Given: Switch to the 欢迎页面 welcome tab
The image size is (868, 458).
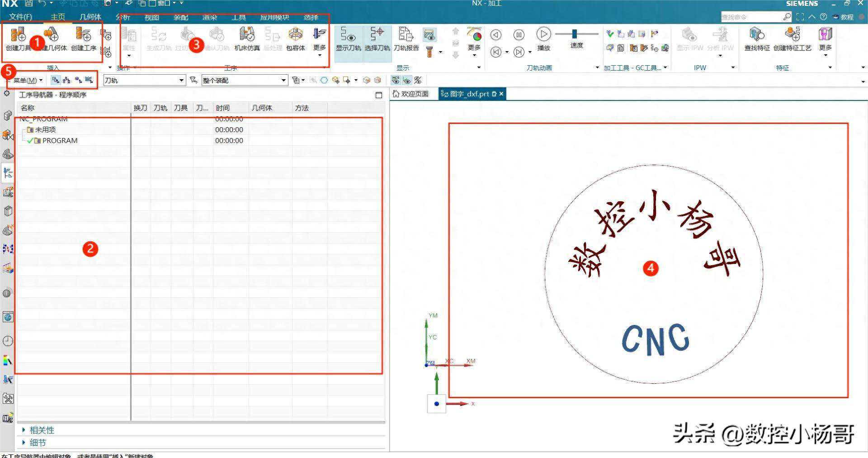Looking at the screenshot, I should tap(410, 94).
